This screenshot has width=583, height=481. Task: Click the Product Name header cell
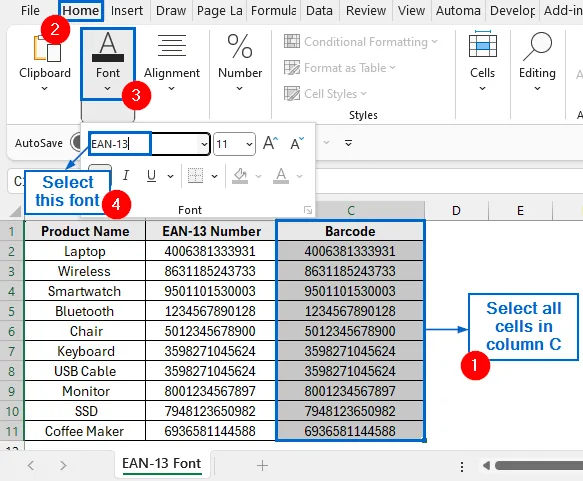(x=85, y=231)
